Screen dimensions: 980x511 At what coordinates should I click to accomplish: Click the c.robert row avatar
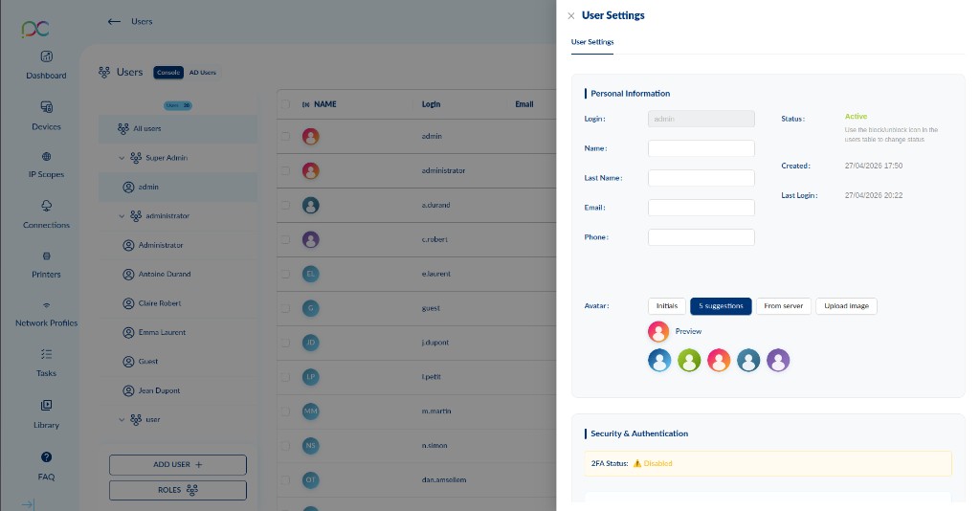pos(311,239)
